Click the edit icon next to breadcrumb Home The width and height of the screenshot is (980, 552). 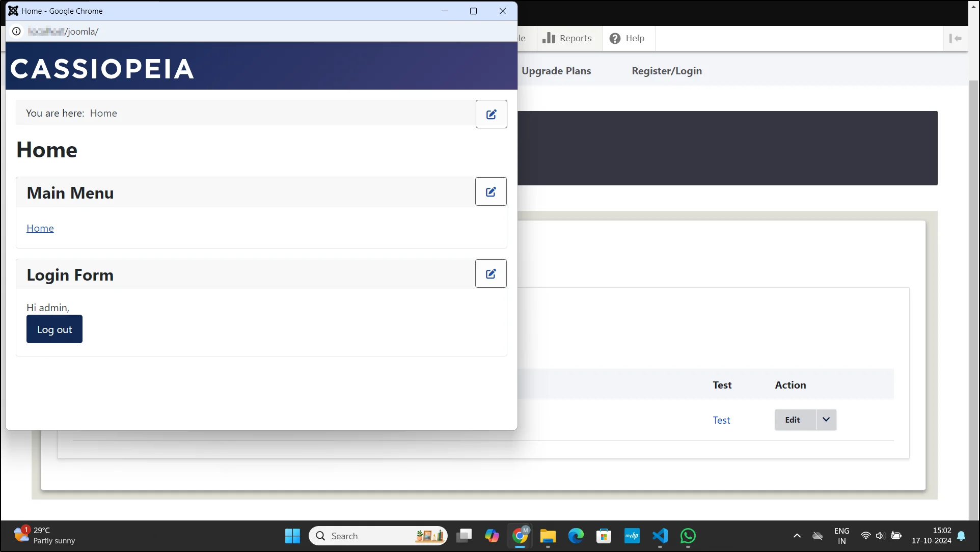[491, 114]
